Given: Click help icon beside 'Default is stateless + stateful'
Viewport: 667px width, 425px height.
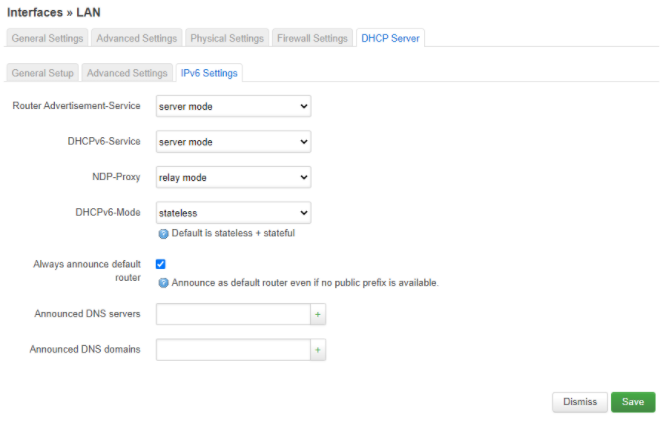Looking at the screenshot, I should [x=163, y=234].
